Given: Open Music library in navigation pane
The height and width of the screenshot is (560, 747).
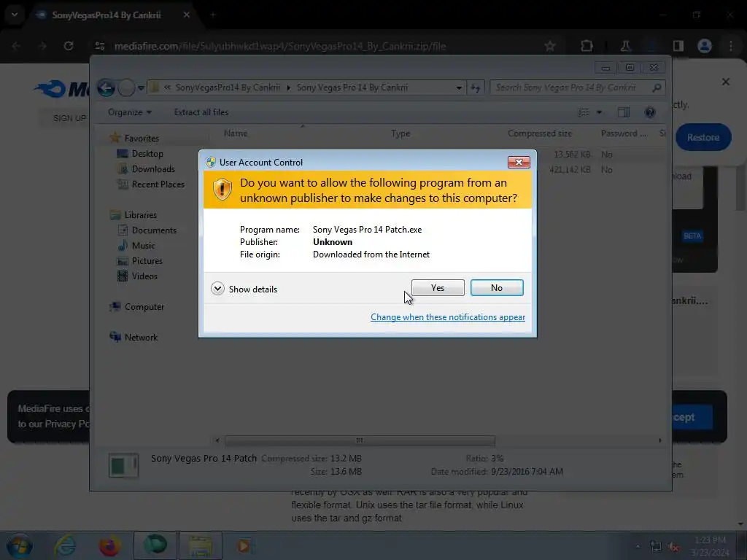Looking at the screenshot, I should 143,246.
